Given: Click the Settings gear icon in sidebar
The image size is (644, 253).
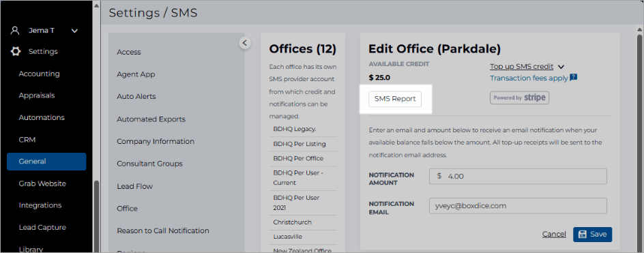Looking at the screenshot, I should coord(15,51).
